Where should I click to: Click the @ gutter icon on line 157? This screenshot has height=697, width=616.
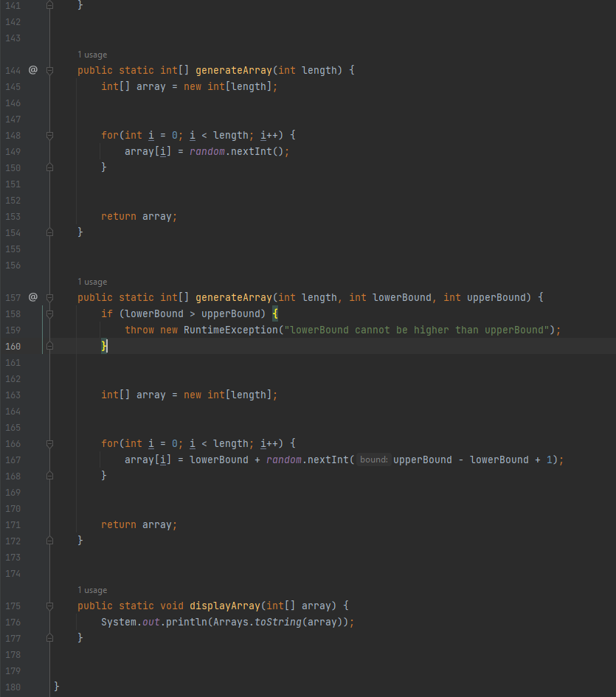(x=33, y=297)
